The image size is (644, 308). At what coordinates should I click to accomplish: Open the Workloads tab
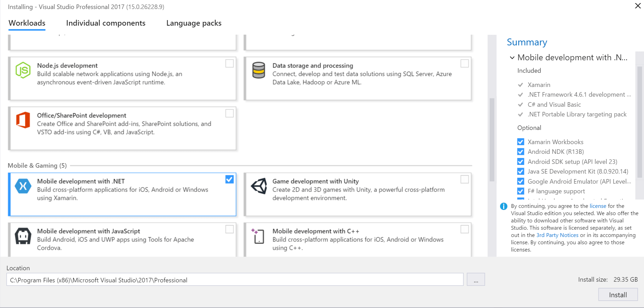point(27,23)
